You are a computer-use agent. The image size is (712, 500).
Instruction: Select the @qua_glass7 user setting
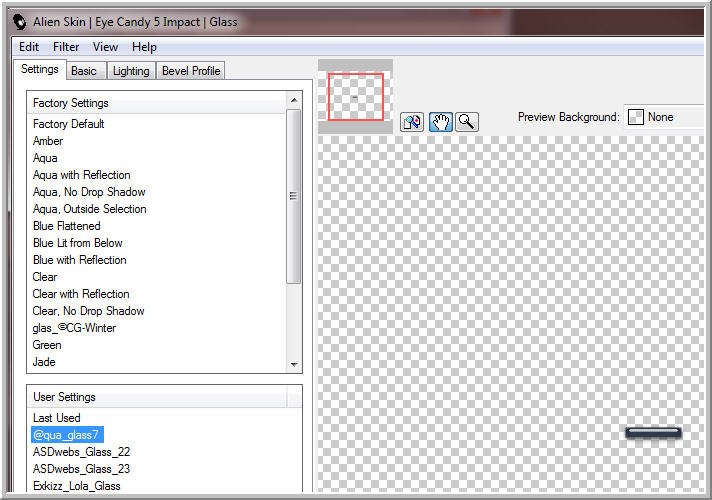pyautogui.click(x=67, y=435)
